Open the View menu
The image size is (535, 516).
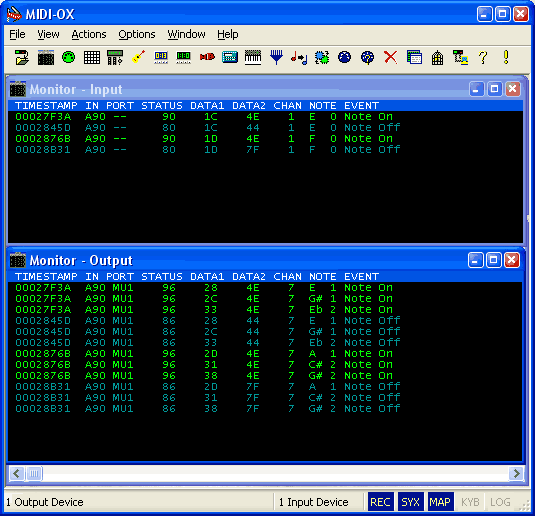48,34
